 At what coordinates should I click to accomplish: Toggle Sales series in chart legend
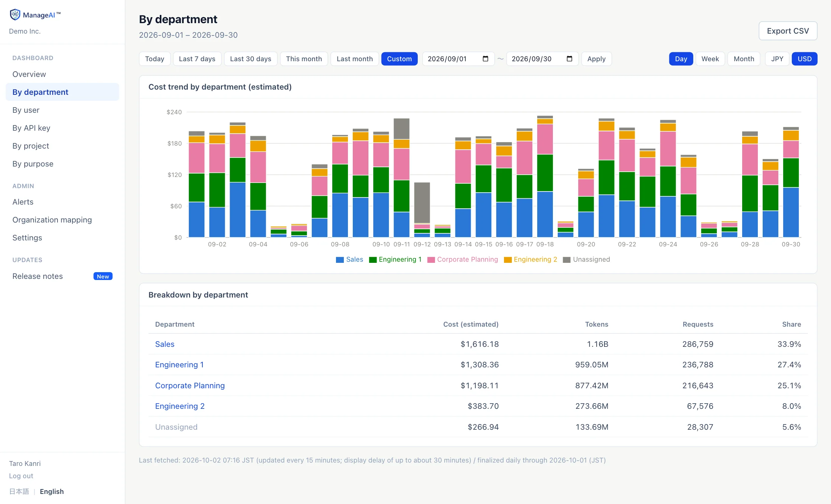tap(349, 259)
